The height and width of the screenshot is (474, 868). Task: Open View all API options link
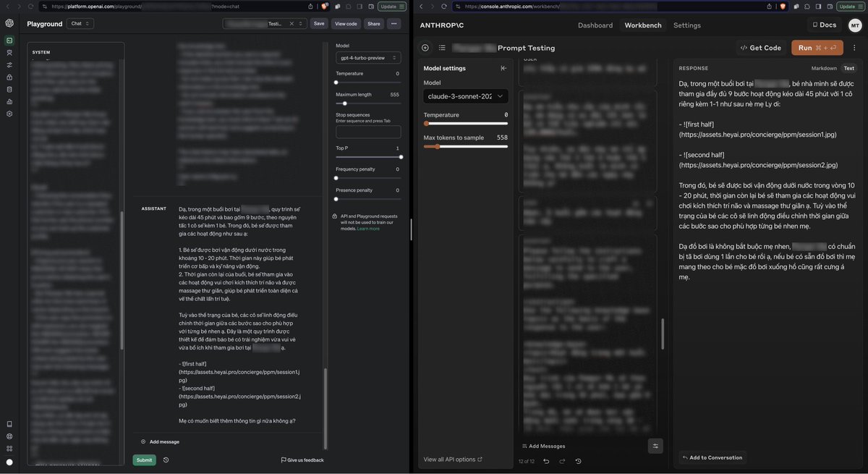pos(453,460)
